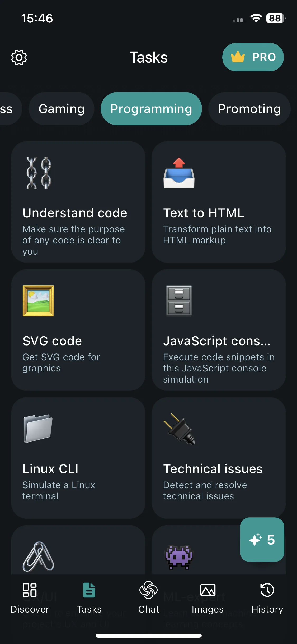Open the Images tab
The height and width of the screenshot is (644, 297).
click(208, 599)
